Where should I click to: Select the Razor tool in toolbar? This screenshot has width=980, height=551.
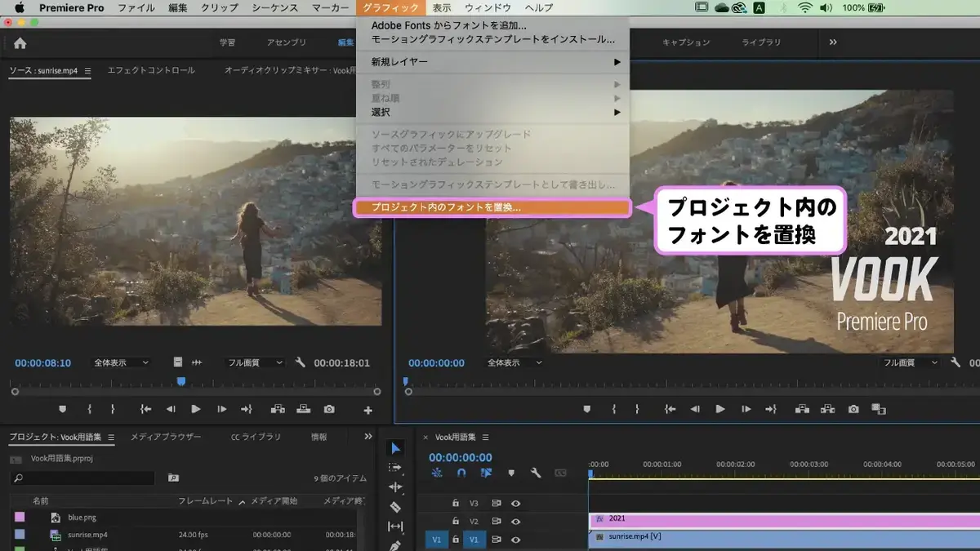click(395, 507)
